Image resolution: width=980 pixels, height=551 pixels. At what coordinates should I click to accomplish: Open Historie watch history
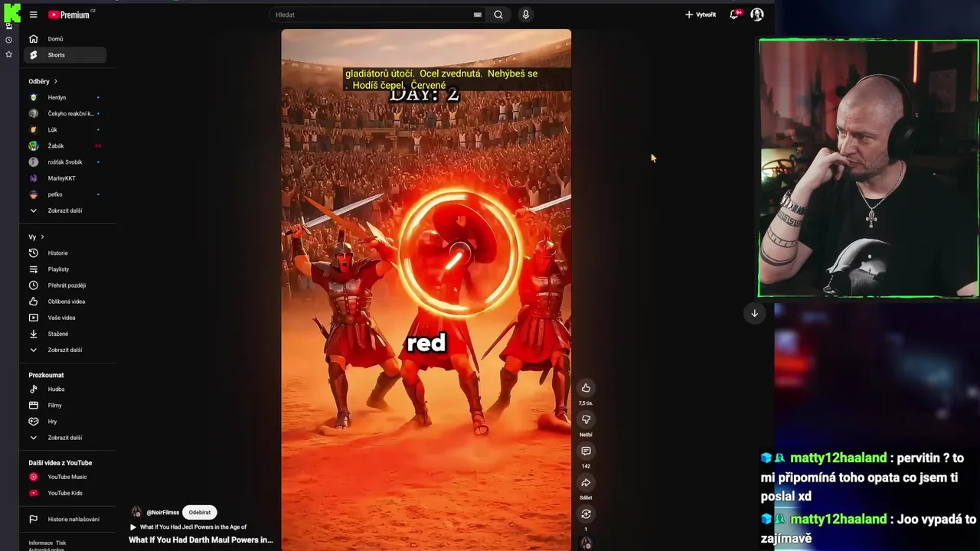(65, 253)
